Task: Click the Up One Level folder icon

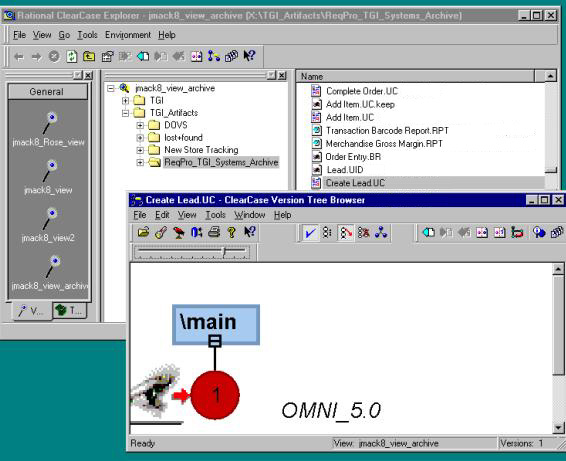Action: pos(89,57)
